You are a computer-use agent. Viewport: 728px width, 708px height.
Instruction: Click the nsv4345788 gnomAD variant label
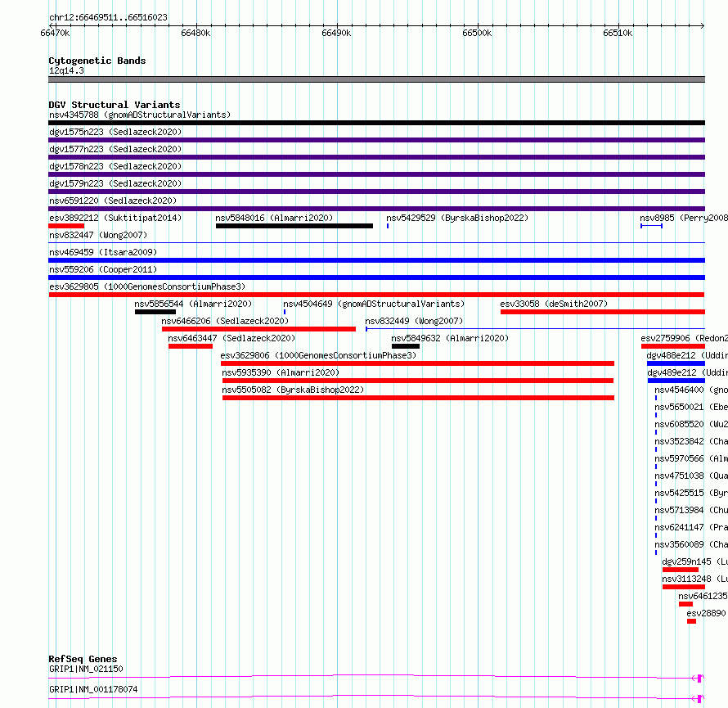[140, 115]
